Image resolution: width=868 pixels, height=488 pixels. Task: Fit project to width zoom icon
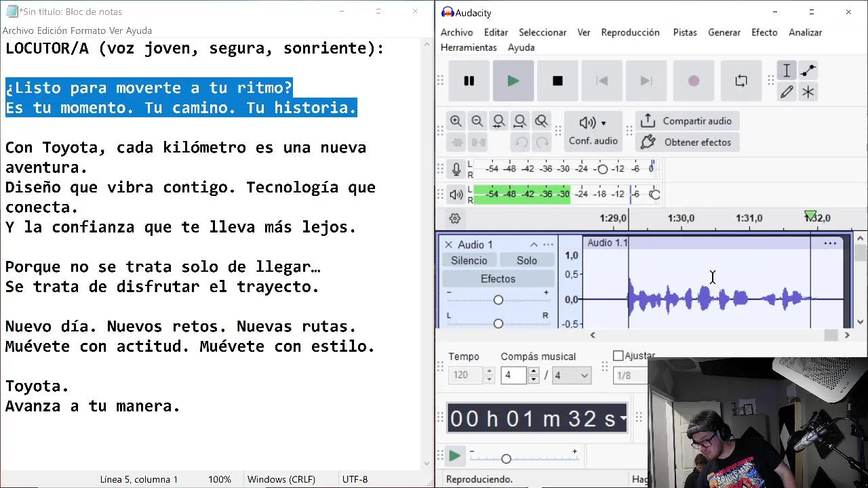520,121
